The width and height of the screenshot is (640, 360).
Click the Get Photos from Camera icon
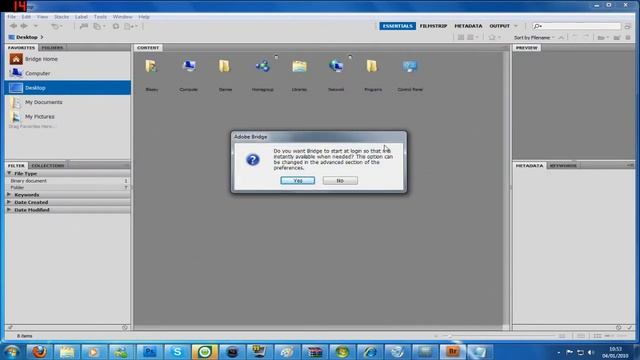click(84, 26)
